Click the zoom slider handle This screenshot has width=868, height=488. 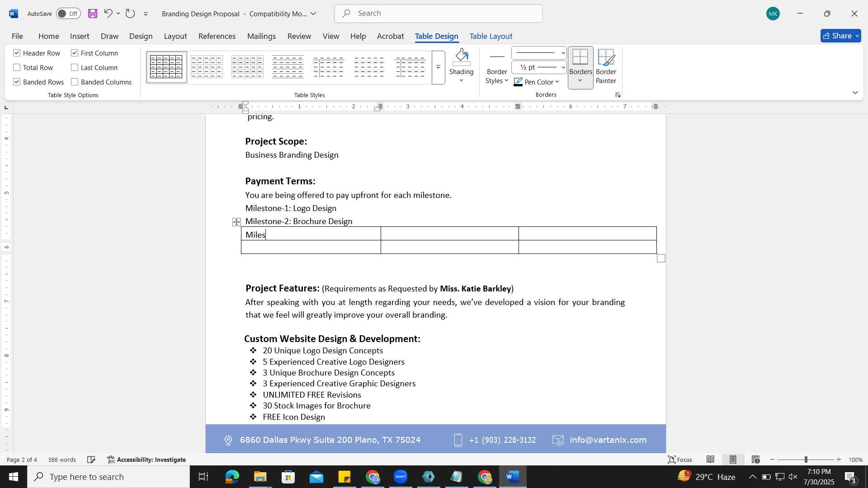pos(806,460)
